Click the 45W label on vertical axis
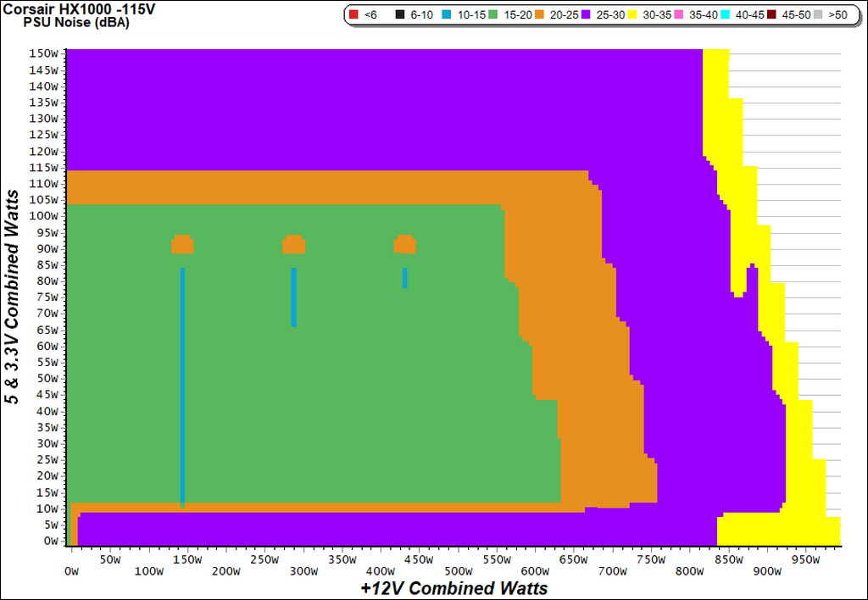868x600 pixels. point(47,395)
